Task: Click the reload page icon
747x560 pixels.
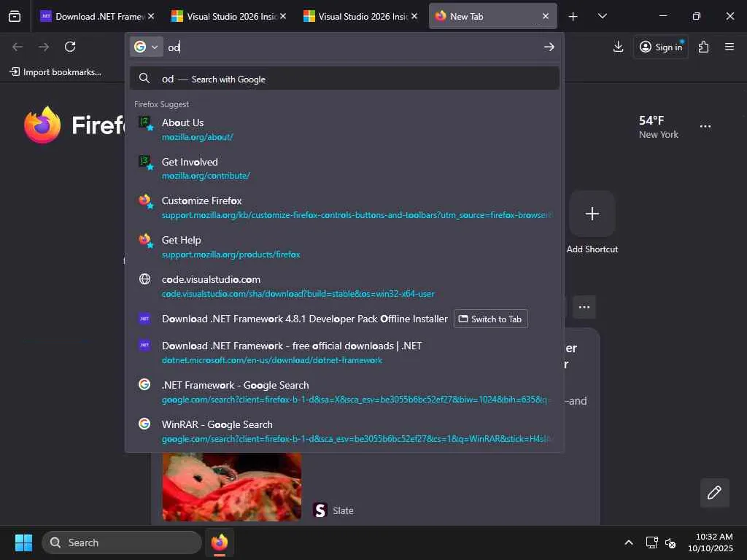Action: click(70, 47)
